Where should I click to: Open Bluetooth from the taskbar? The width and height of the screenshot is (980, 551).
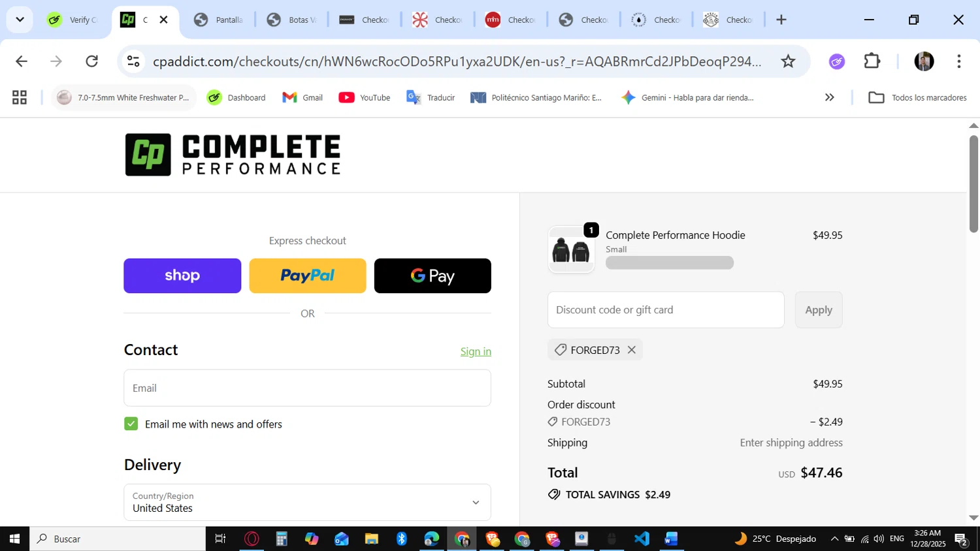402,539
